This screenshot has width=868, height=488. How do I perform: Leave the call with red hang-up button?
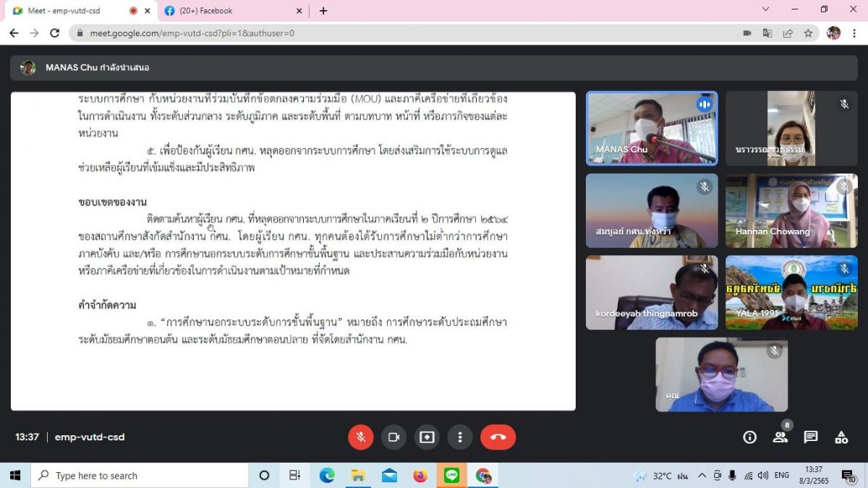498,437
